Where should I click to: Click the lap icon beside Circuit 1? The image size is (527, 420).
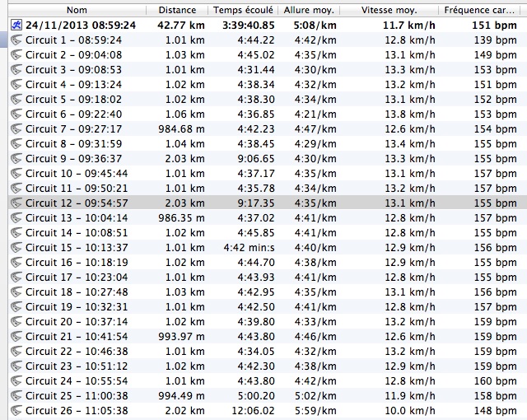[x=16, y=40]
